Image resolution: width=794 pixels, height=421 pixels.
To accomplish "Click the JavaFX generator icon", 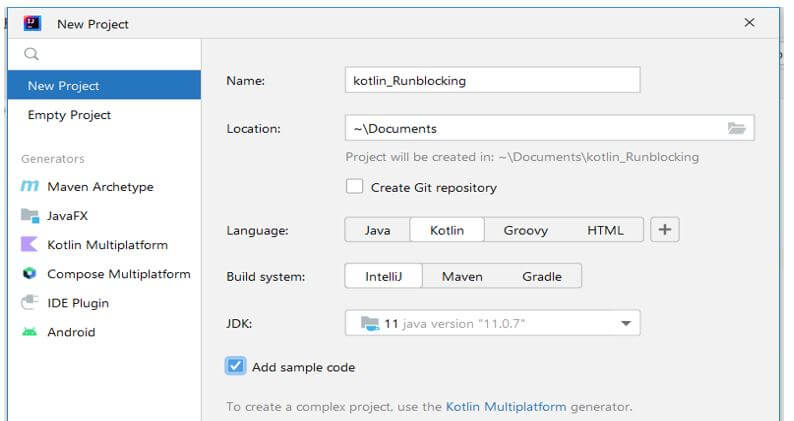I will point(30,216).
